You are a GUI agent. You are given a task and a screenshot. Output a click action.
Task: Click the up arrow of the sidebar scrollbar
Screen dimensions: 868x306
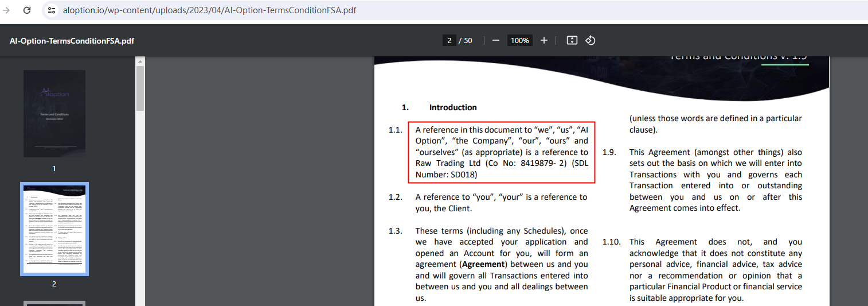point(140,61)
